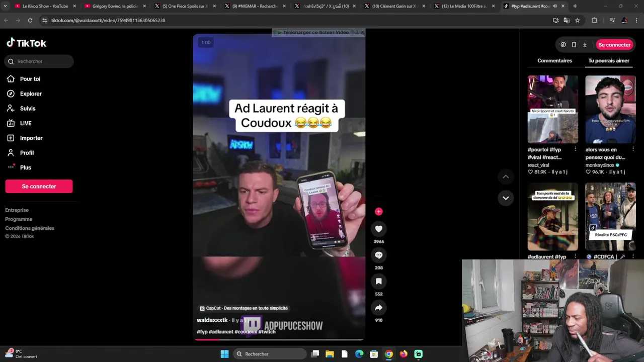Open options for monkeydinox video card
The height and width of the screenshot is (362, 644).
633,149
